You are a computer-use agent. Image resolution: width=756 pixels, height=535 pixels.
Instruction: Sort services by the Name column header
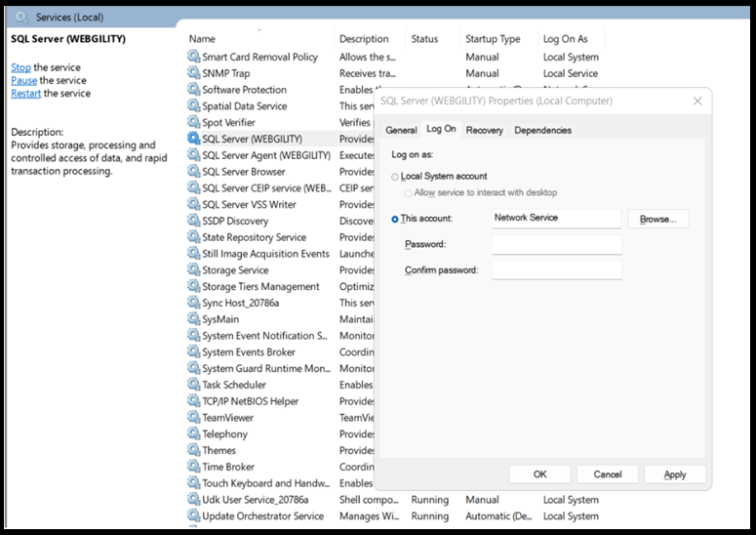click(203, 39)
